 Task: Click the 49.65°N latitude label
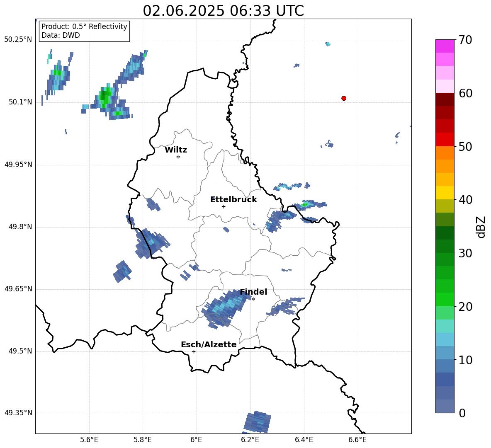18,289
